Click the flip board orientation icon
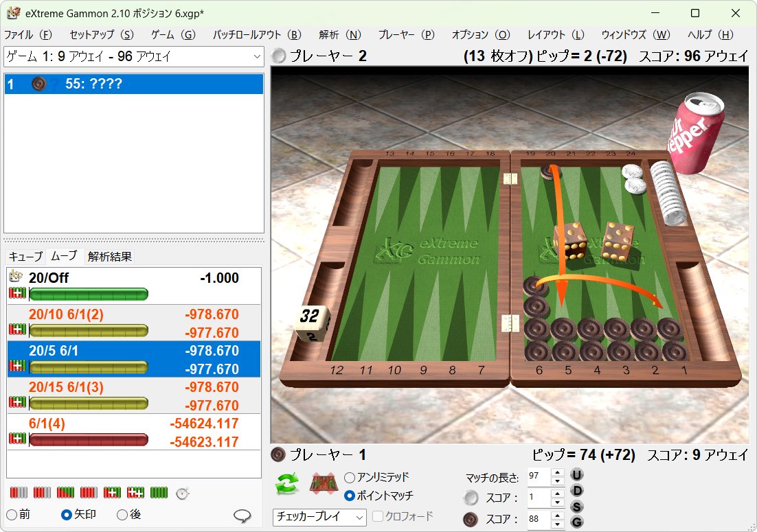Screen dimensions: 757x532 point(324,483)
